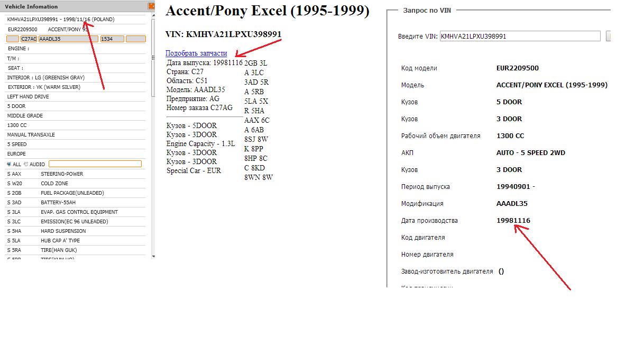Click the AAX 6C option code
The width and height of the screenshot is (644, 344).
[x=257, y=120]
